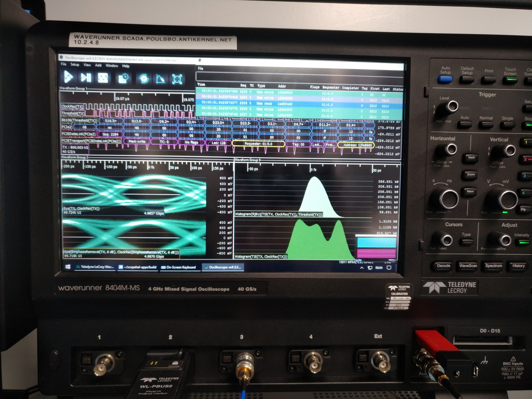Sort packets by the Time column header
The image size is (532, 399).
point(201,84)
